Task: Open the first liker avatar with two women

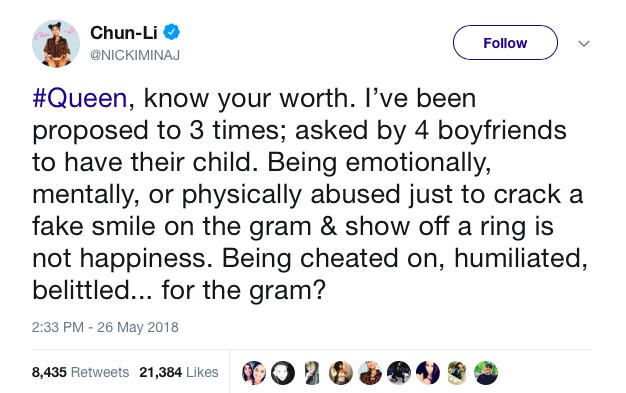Action: [x=254, y=373]
